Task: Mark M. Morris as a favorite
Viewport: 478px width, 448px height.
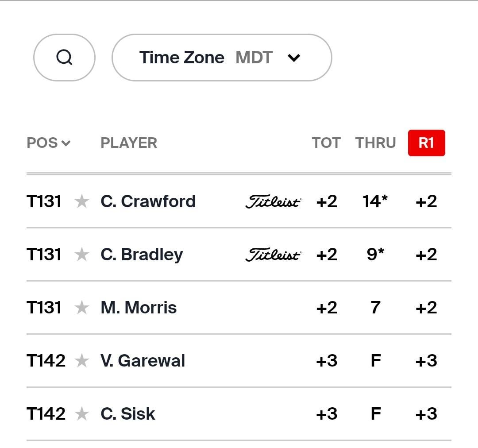Action: coord(82,308)
